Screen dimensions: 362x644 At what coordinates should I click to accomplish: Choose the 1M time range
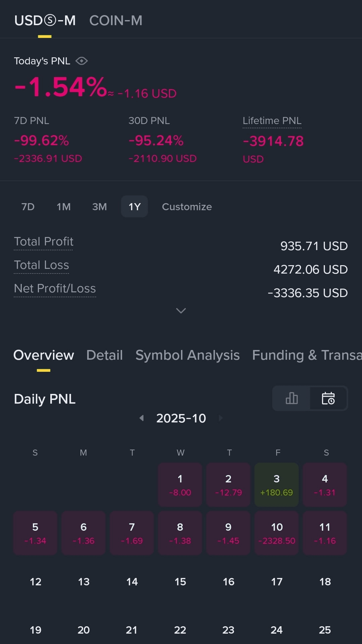(x=64, y=207)
